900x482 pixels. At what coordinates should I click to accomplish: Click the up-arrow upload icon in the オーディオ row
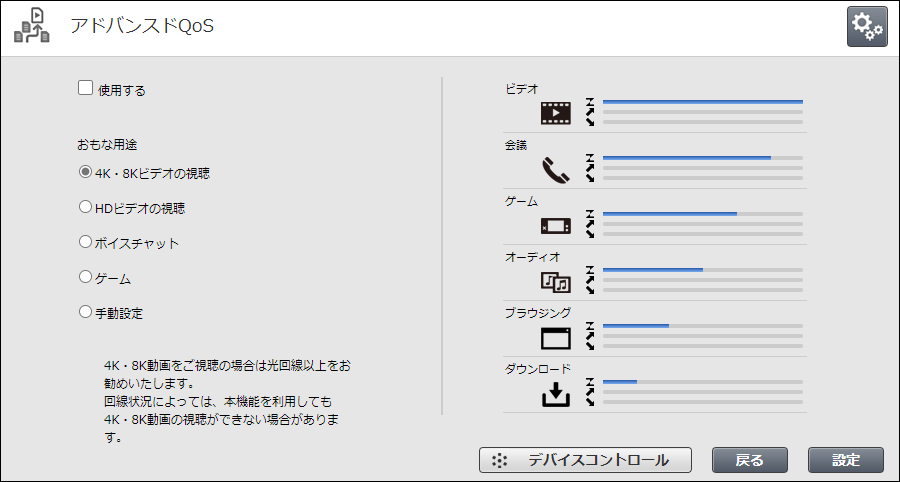click(x=590, y=279)
